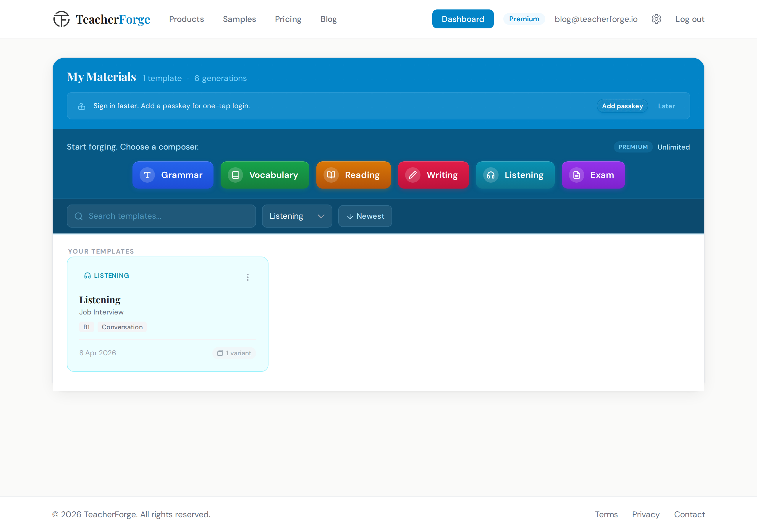Open the three-dot menu on Listening card
757x532 pixels.
point(248,277)
